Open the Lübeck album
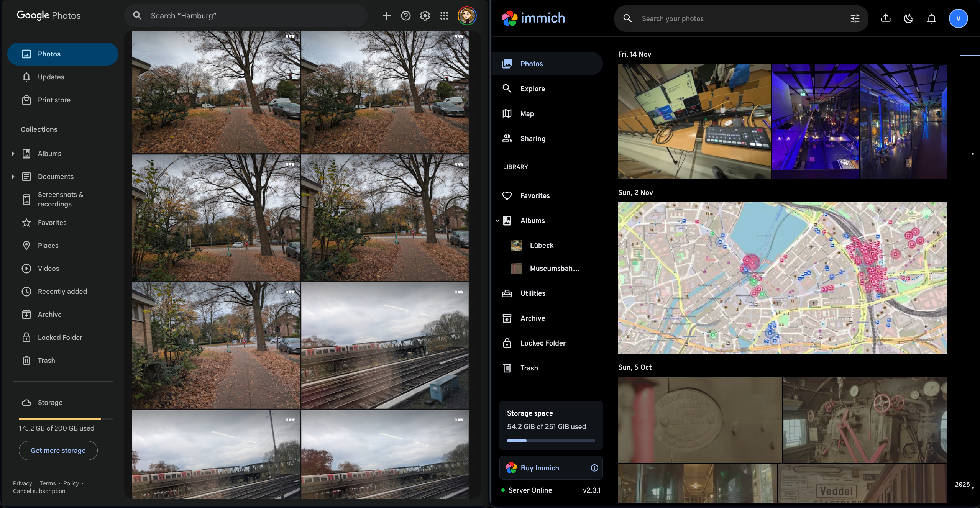The image size is (980, 508). pyautogui.click(x=541, y=246)
